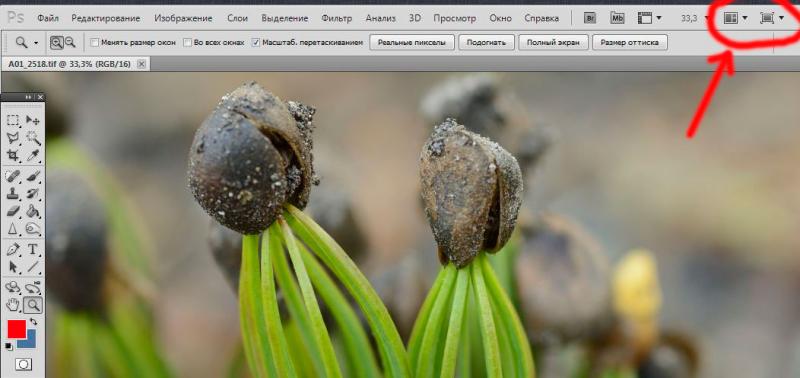Image resolution: width=800 pixels, height=378 pixels.
Task: Select the Healing Brush bandage tool
Action: pyautogui.click(x=13, y=177)
